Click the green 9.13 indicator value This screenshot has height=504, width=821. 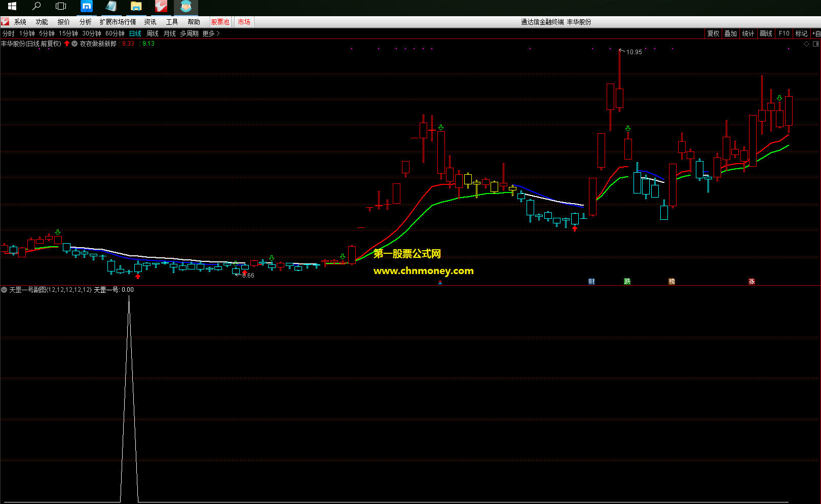[x=148, y=44]
